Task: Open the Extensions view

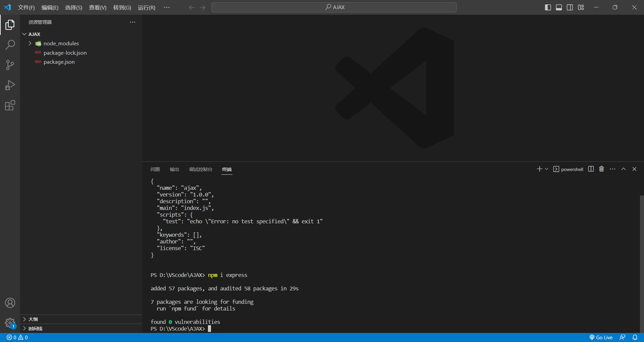Action: [x=10, y=106]
